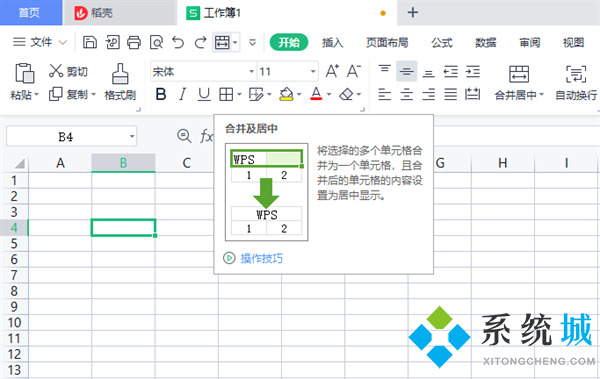This screenshot has width=600, height=379.
Task: Decrease font size A-
Action: (354, 71)
